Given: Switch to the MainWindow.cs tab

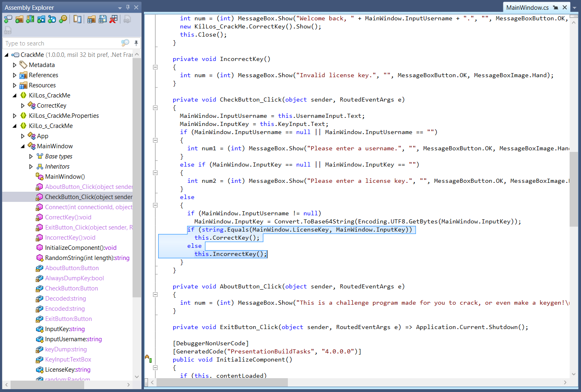Looking at the screenshot, I should point(527,7).
